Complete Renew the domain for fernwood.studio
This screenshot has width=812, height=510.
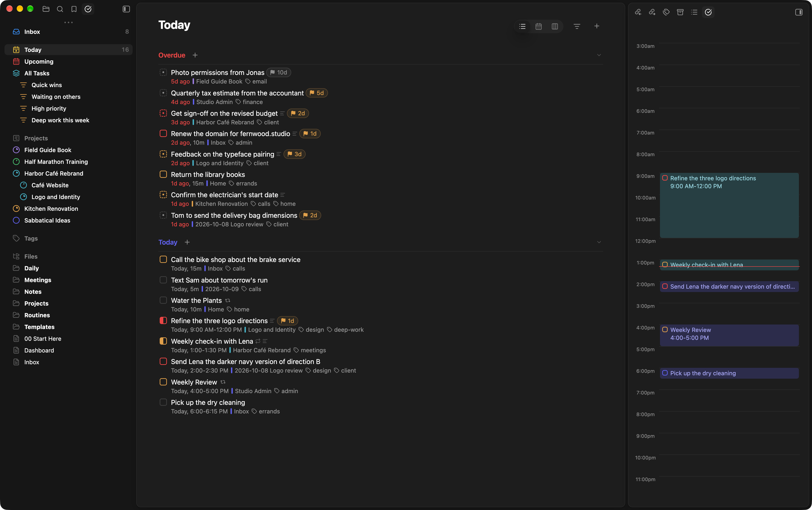163,134
